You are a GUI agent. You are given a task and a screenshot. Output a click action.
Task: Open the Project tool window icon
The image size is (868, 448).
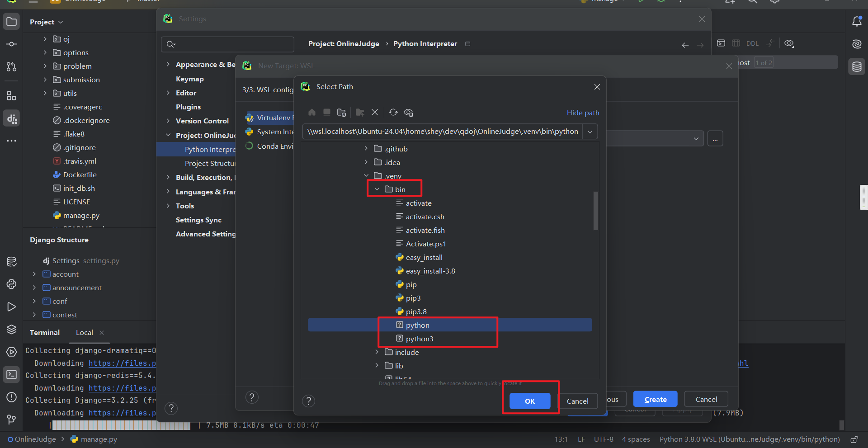coord(12,22)
